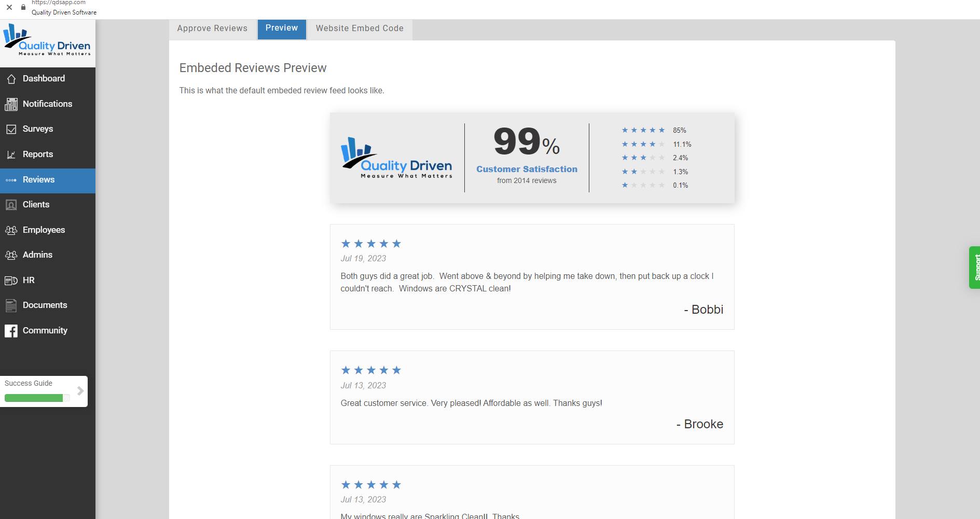Click the Quality Driven logo in sidebar
The image size is (980, 519).
[x=47, y=40]
